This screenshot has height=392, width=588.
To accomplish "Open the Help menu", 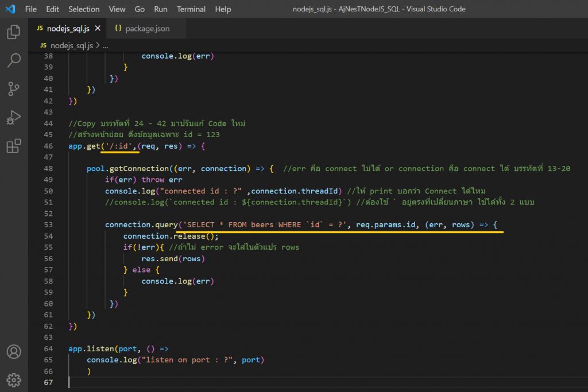I will click(223, 9).
